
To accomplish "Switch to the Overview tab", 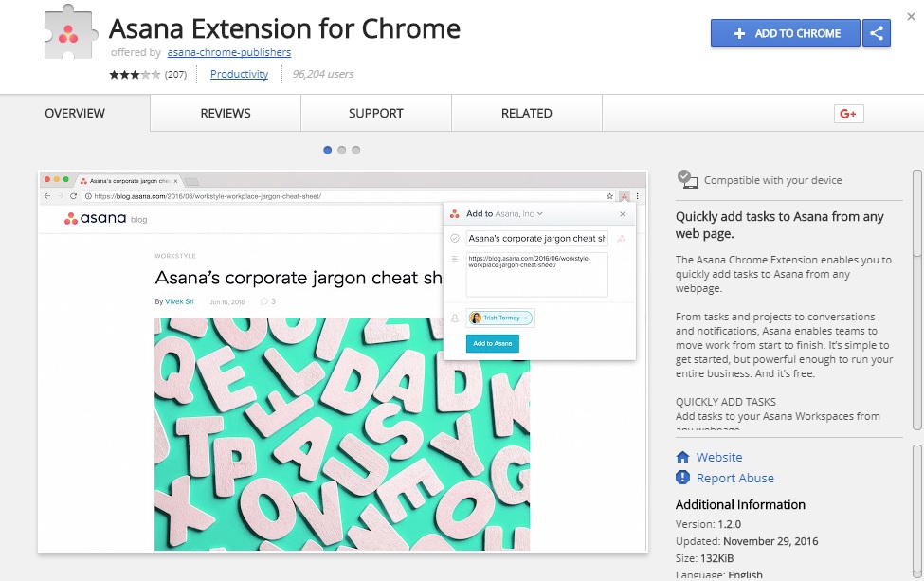I will (75, 113).
